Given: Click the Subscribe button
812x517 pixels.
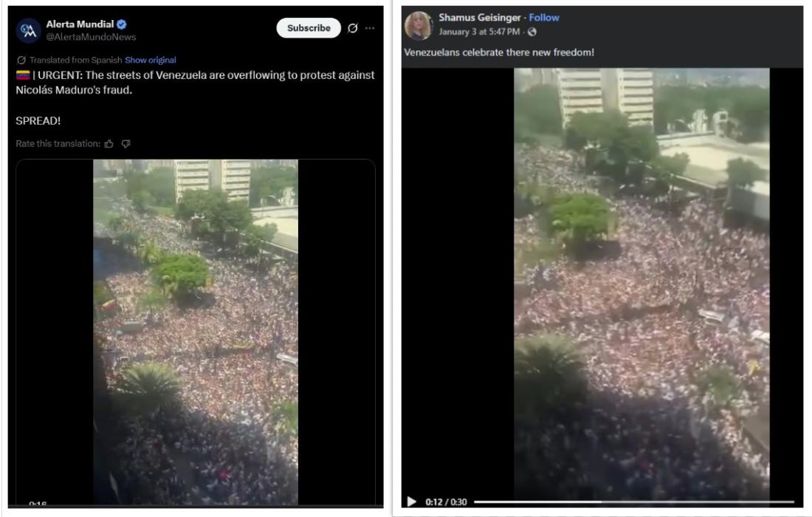Looking at the screenshot, I should [x=309, y=28].
